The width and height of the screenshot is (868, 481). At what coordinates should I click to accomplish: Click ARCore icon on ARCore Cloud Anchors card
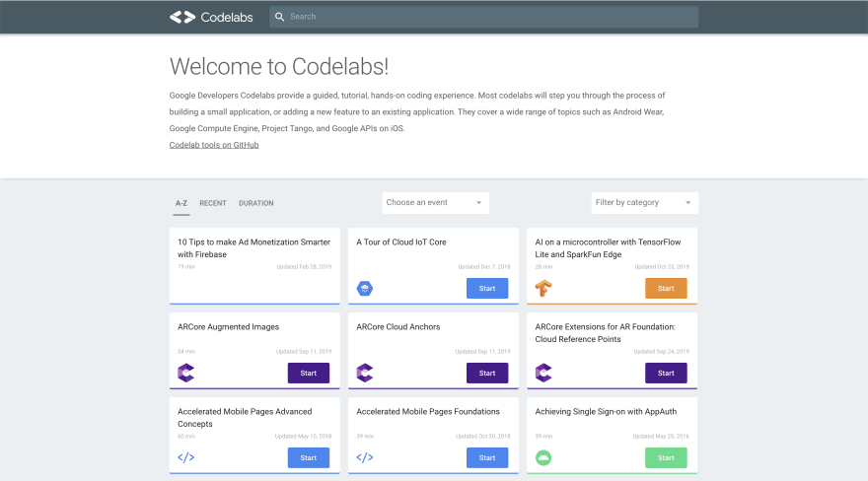365,373
